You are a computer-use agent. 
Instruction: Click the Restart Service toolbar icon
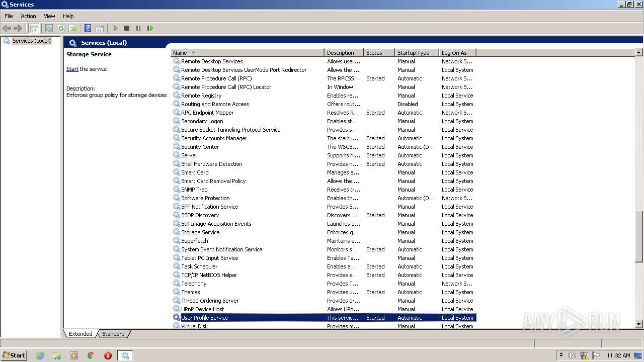tap(150, 28)
